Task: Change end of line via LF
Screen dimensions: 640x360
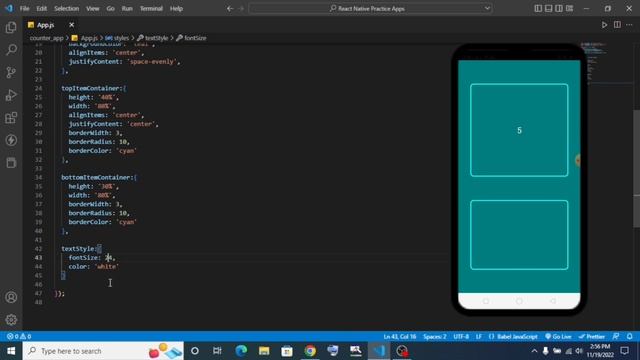Action: (x=479, y=337)
